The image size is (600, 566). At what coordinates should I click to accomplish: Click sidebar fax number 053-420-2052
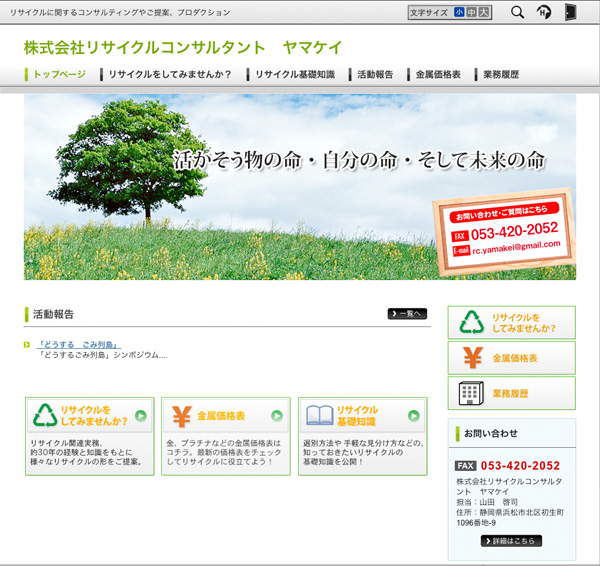(520, 465)
